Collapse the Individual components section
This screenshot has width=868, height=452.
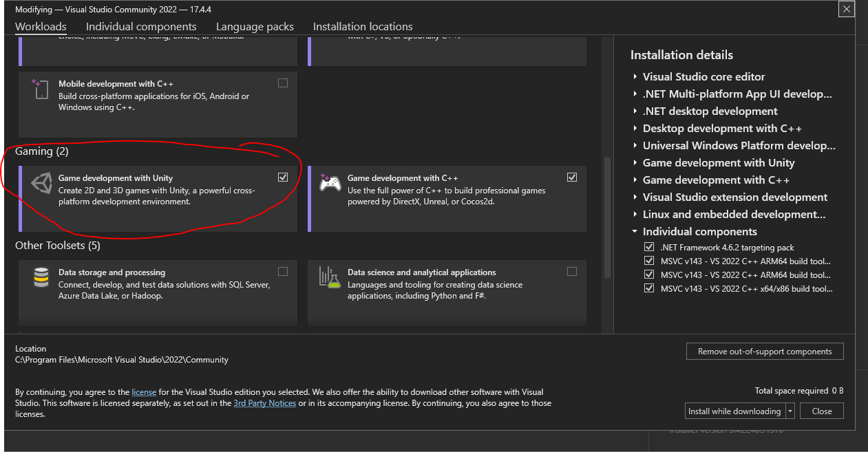(x=635, y=232)
